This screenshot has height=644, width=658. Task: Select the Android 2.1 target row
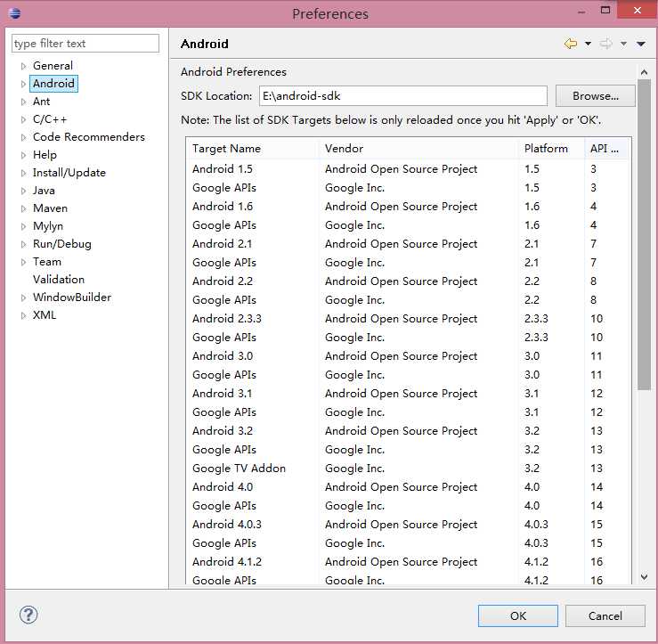tap(408, 244)
